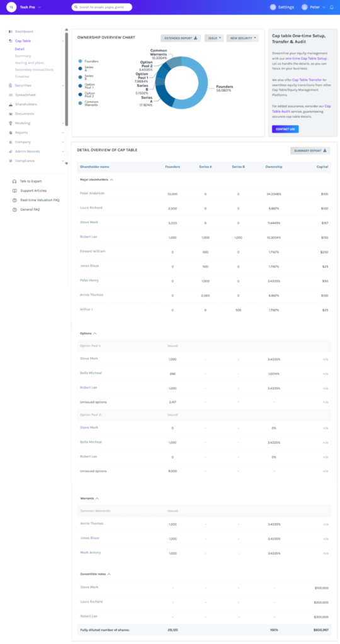Open the New Security dropdown
340x644 pixels.
[x=242, y=38]
